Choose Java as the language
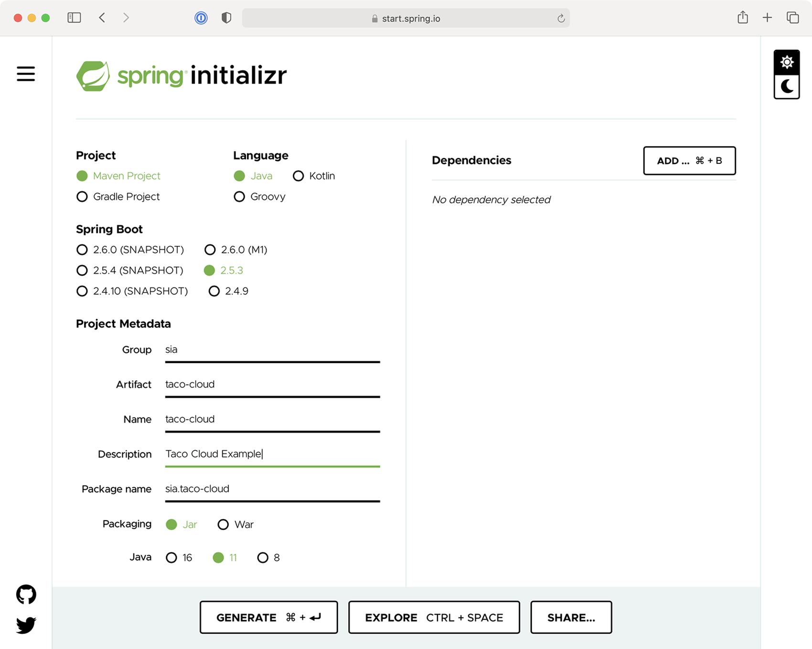 coord(253,176)
